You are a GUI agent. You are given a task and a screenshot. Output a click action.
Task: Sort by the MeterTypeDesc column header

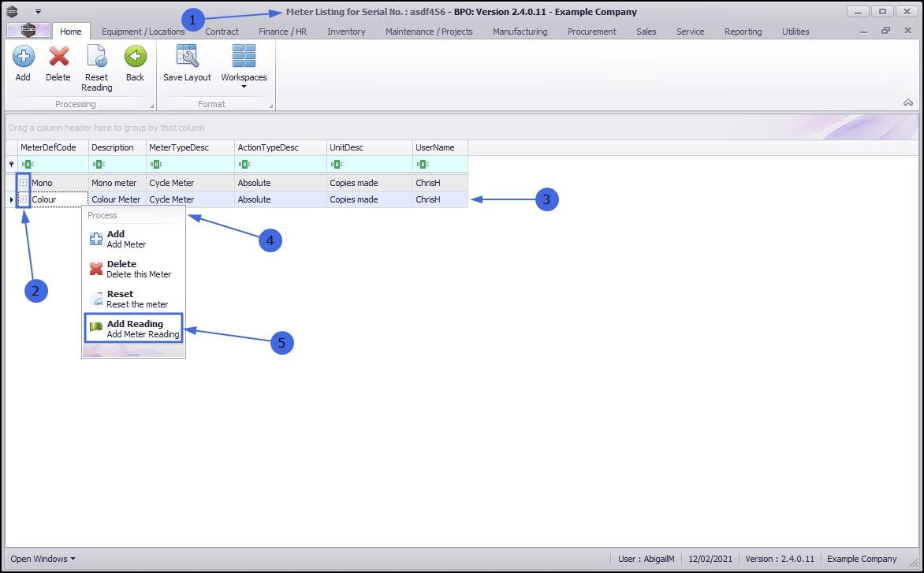tap(190, 147)
